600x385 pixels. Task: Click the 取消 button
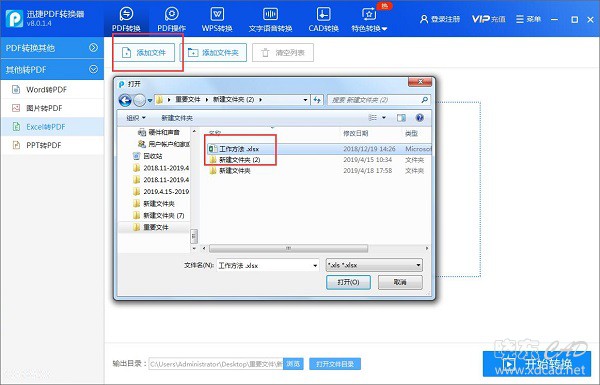[400, 282]
